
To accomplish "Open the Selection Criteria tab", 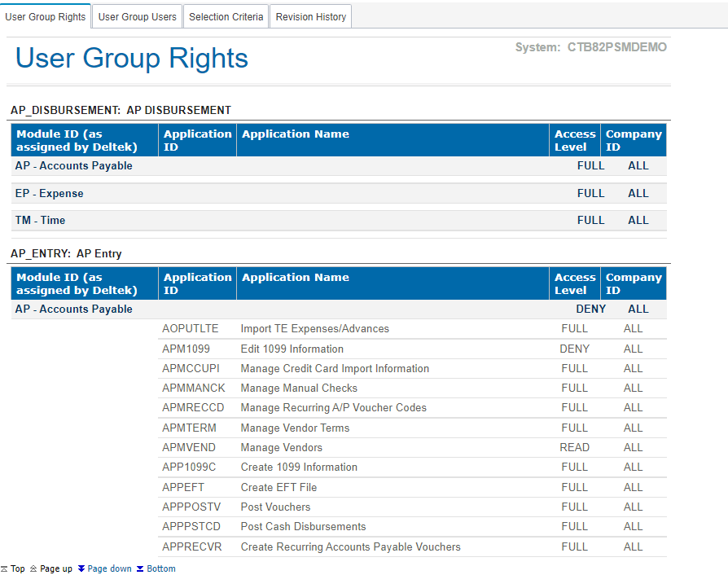I will (226, 16).
